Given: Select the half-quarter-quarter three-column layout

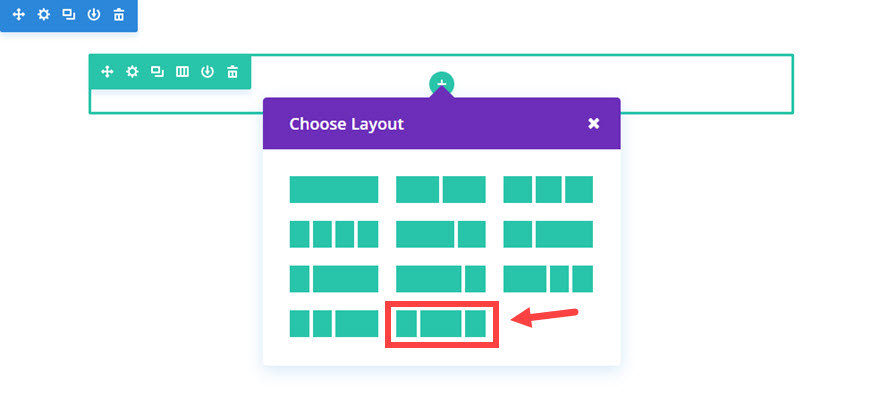Looking at the screenshot, I should click(x=548, y=278).
